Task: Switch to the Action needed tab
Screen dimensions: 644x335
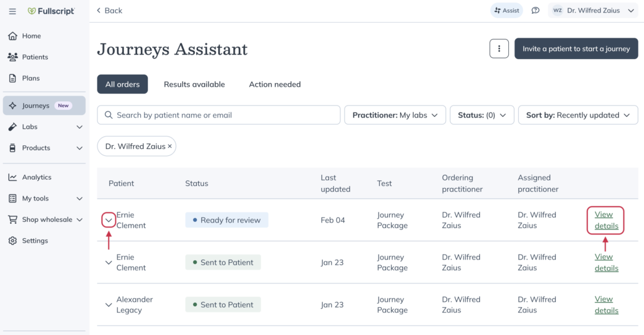Action: (275, 84)
